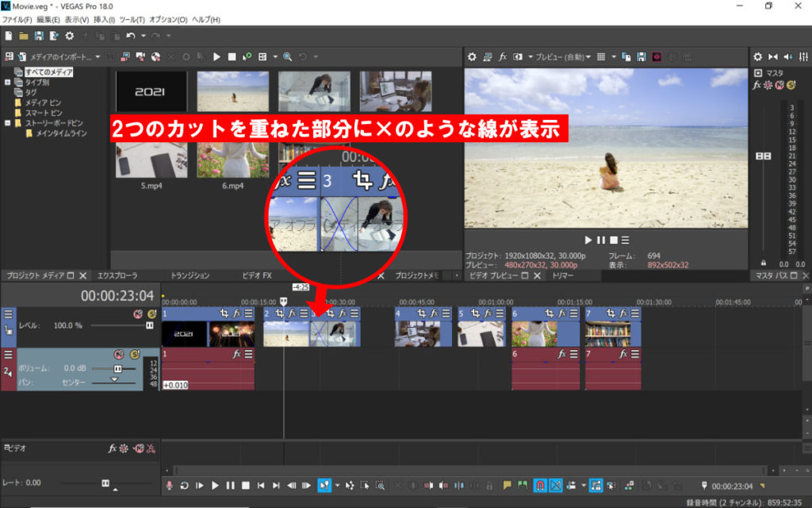
Task: Toggle Mute on the video track header
Action: pyautogui.click(x=137, y=314)
